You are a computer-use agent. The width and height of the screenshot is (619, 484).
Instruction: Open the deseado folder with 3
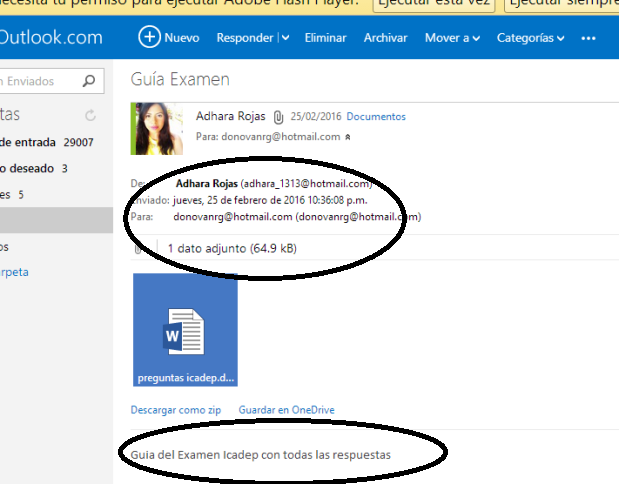coord(34,169)
